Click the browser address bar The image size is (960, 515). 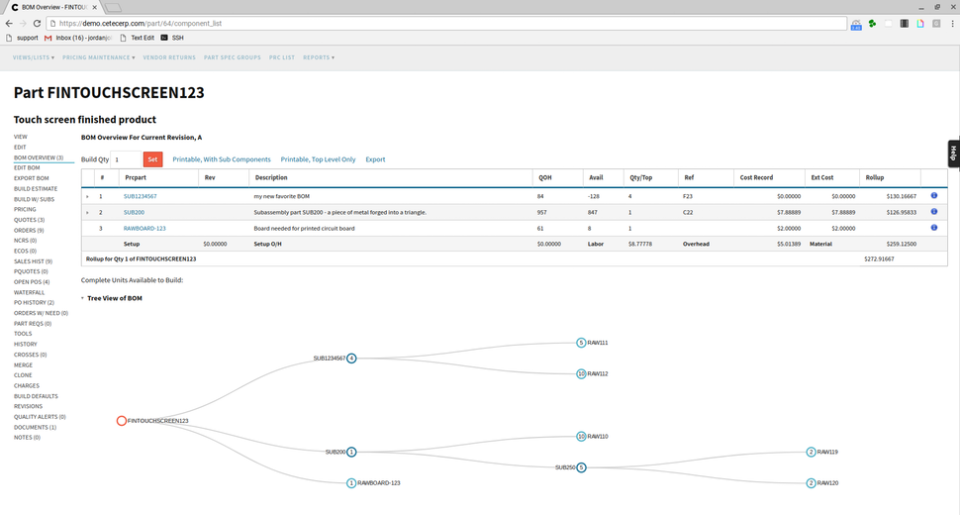click(447, 23)
